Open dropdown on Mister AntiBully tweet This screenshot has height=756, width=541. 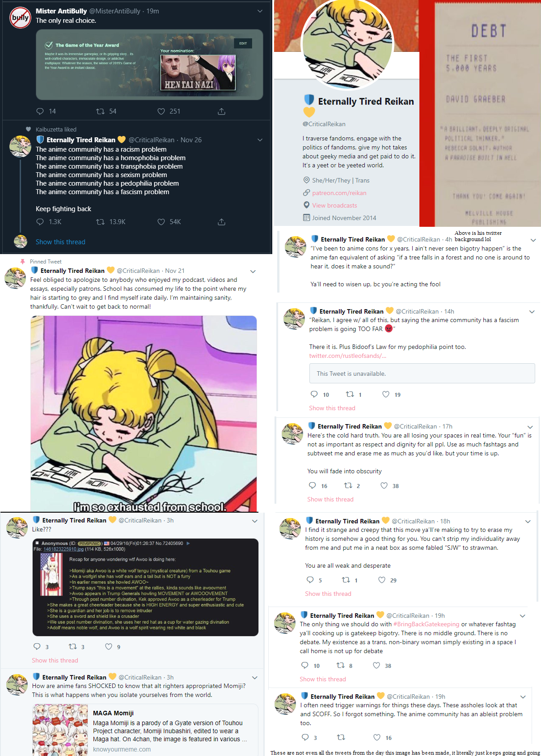click(260, 11)
